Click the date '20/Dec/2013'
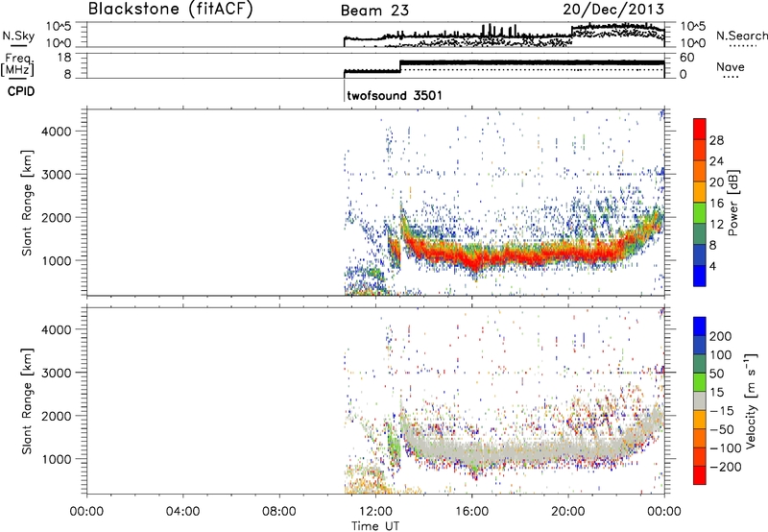This screenshot has height=532, width=768. pyautogui.click(x=613, y=10)
